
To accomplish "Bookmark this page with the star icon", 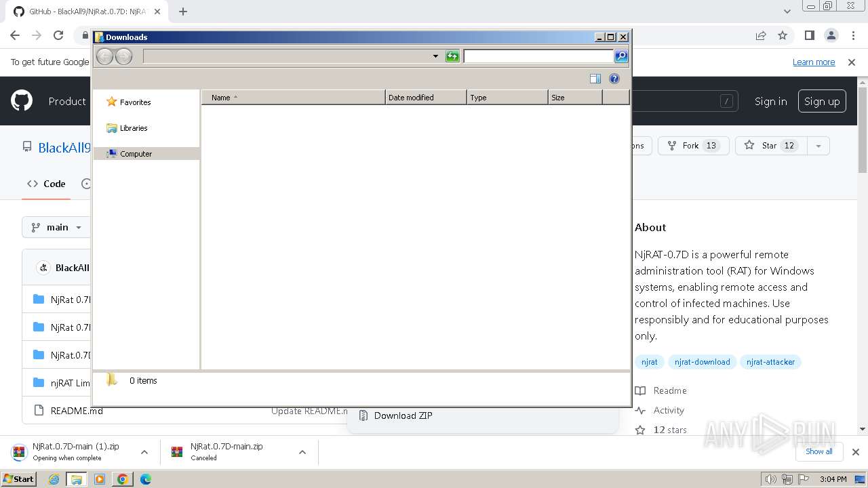I will [x=783, y=35].
